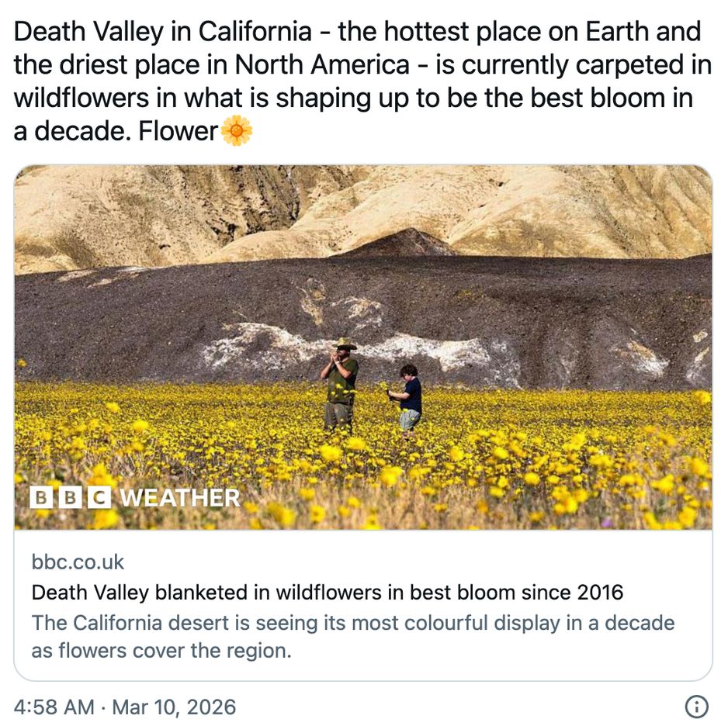Click the Mar 10, 2026 date

click(174, 707)
